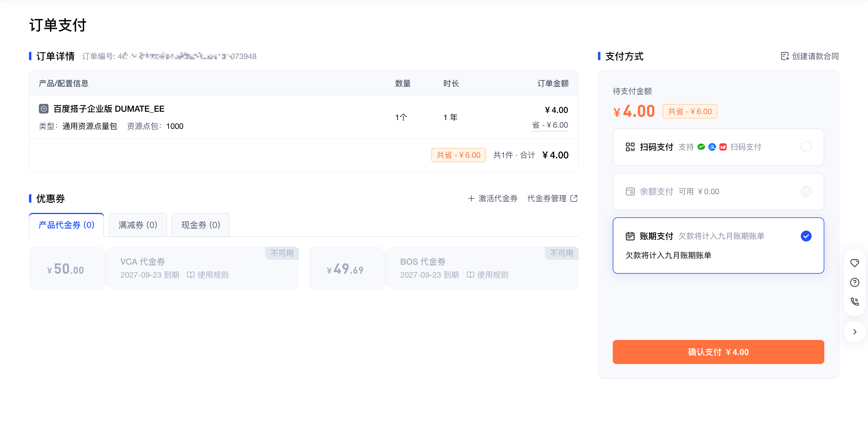The height and width of the screenshot is (439, 868).
Task: Click the green WeChat pay icon
Action: (701, 147)
